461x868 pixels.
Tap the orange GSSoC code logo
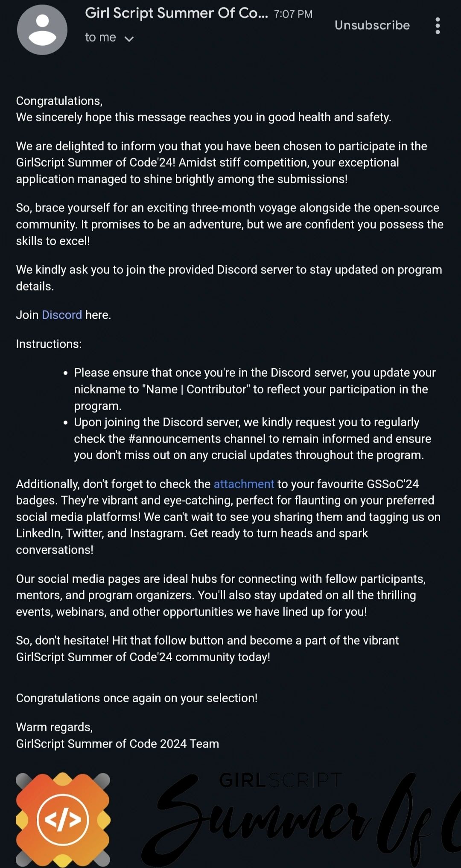coord(63,820)
